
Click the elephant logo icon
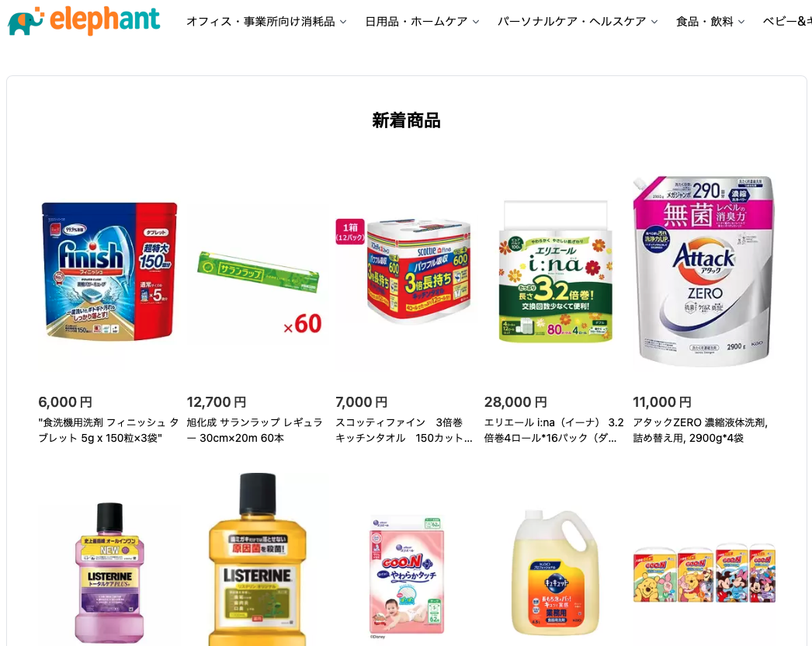click(x=25, y=21)
